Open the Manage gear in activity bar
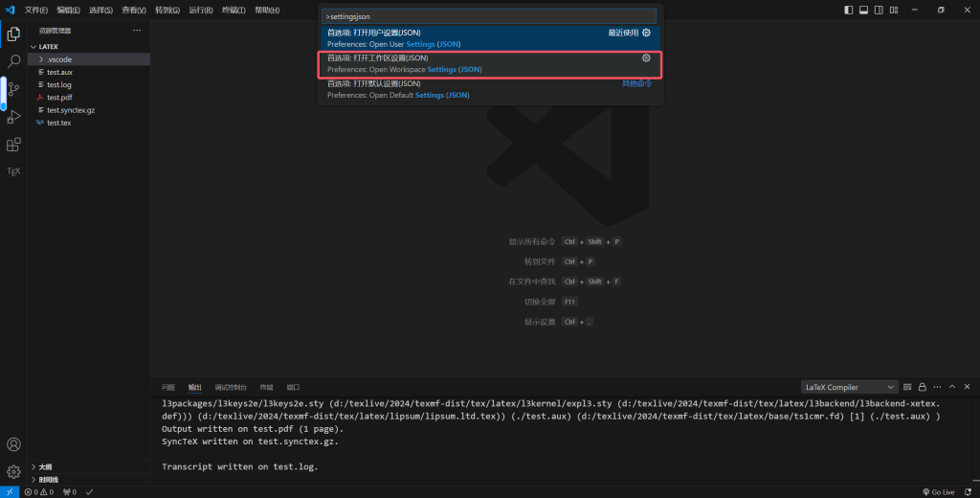Viewport: 980px width, 498px height. click(13, 472)
